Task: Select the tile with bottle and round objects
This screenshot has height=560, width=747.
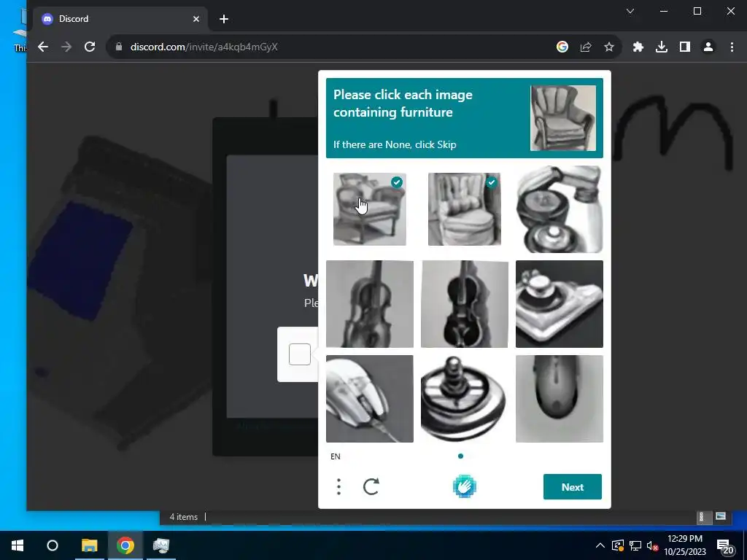Action: coord(560,209)
